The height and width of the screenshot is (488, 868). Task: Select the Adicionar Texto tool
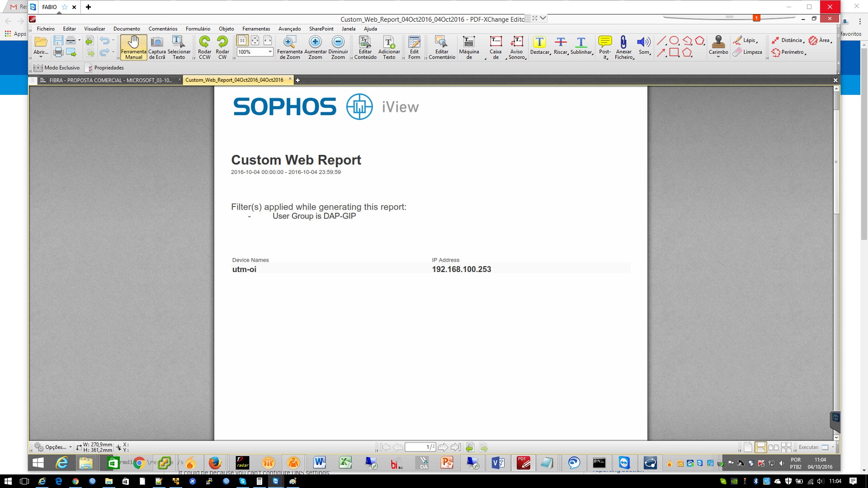pos(389,47)
